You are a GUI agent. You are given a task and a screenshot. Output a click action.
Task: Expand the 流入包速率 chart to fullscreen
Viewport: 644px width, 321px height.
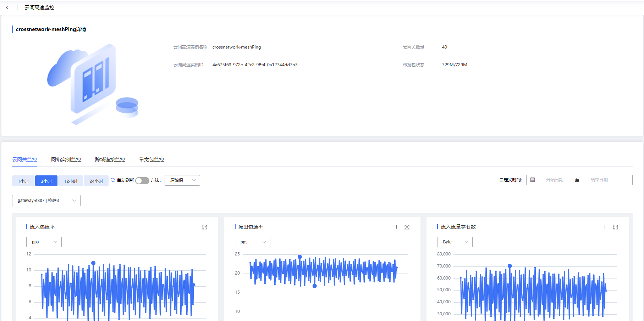click(205, 227)
